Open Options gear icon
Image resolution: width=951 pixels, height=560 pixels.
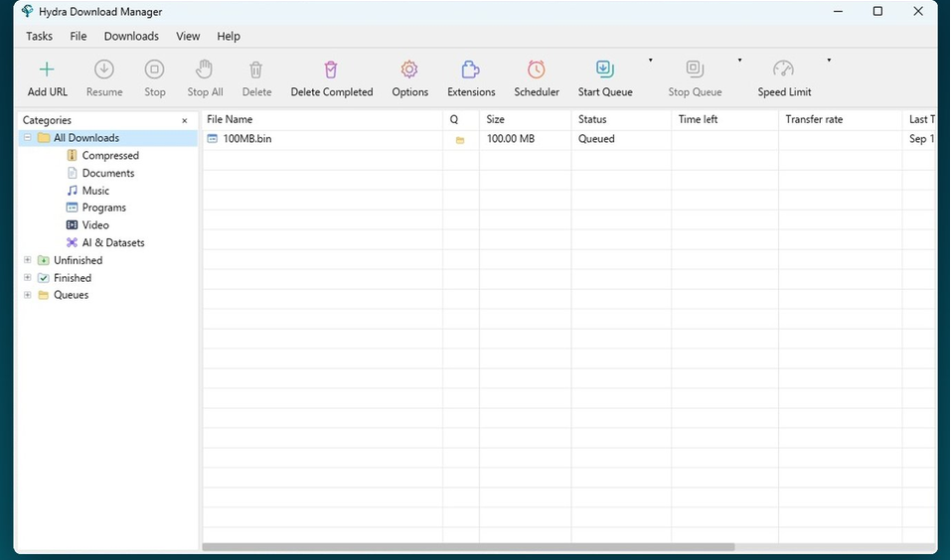(x=409, y=70)
